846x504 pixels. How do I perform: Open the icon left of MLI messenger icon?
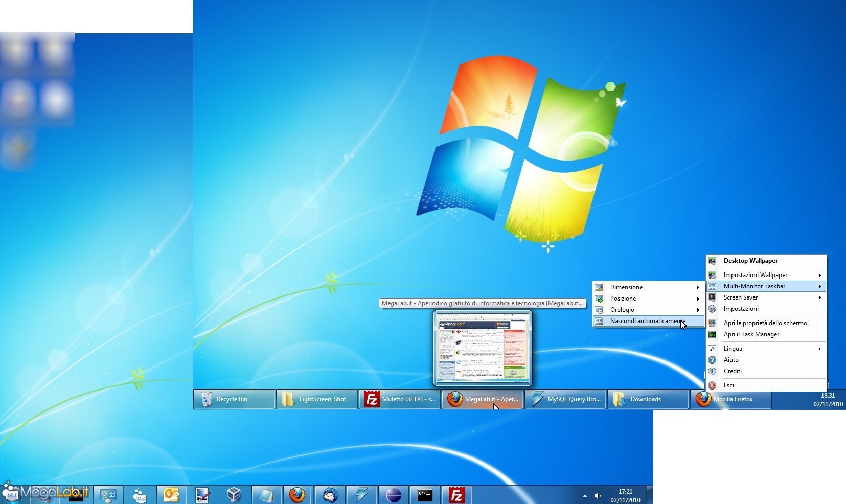[x=108, y=495]
